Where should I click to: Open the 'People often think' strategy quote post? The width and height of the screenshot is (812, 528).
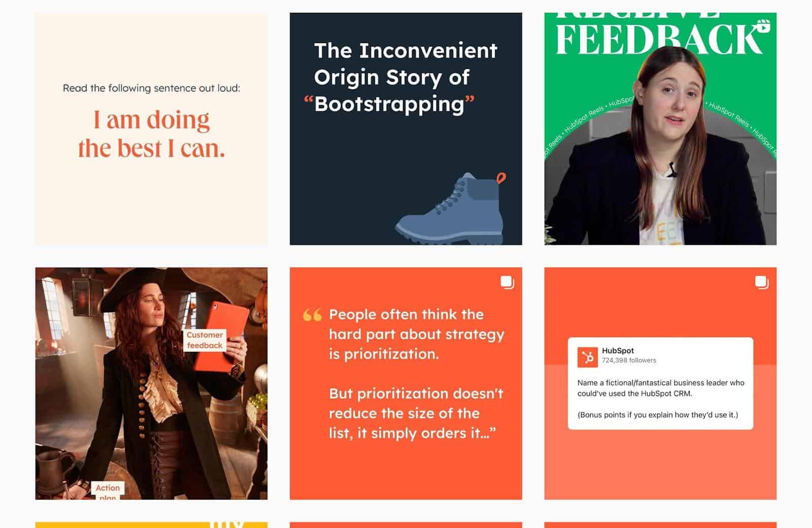[405, 383]
